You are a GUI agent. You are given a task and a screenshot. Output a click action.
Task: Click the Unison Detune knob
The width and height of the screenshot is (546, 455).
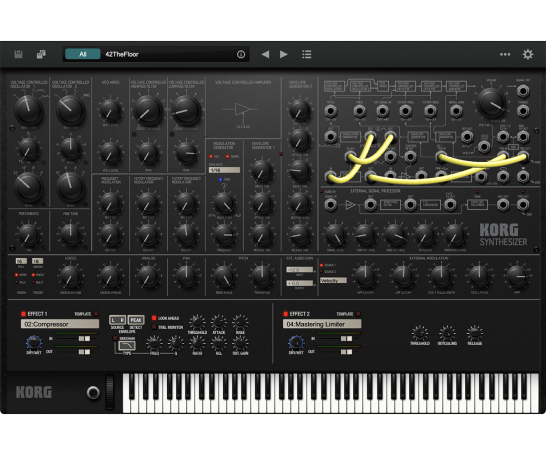[x=70, y=277]
